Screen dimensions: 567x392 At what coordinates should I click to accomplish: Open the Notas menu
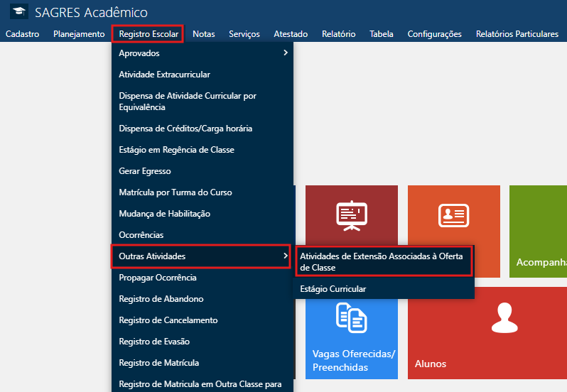click(x=204, y=34)
